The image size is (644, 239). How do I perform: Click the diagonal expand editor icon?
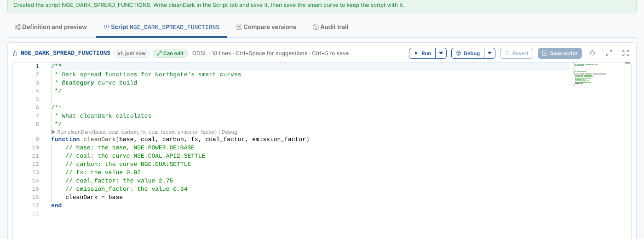[x=609, y=53]
